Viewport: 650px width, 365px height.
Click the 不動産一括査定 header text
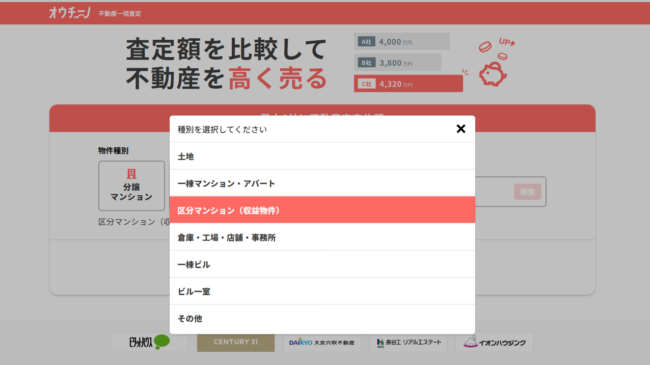pyautogui.click(x=120, y=14)
